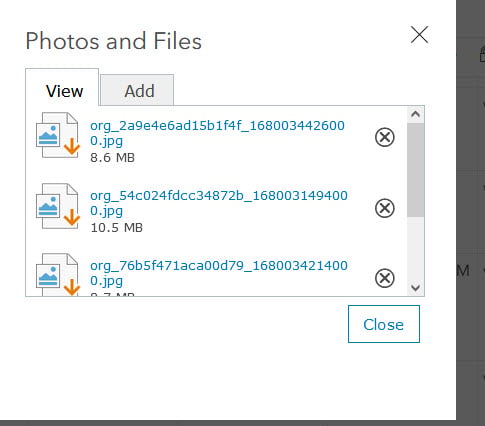Click the download icon beside org_76b5f471aca00d79 file
Screen dimensions: 485x426
pyautogui.click(x=57, y=275)
